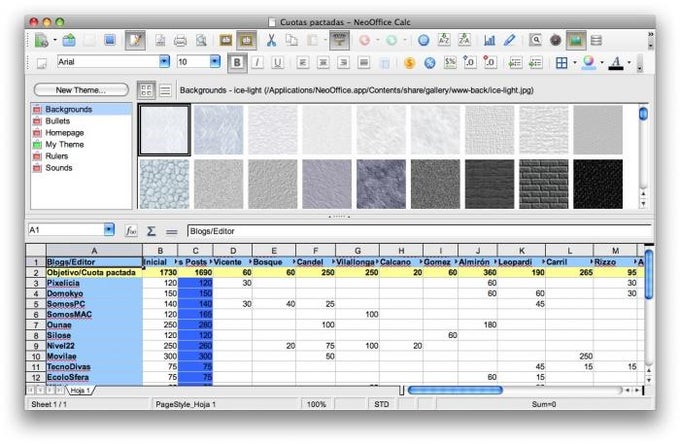This screenshot has width=680, height=444.
Task: Expand the Redo history dropdown arrow
Action: point(405,40)
